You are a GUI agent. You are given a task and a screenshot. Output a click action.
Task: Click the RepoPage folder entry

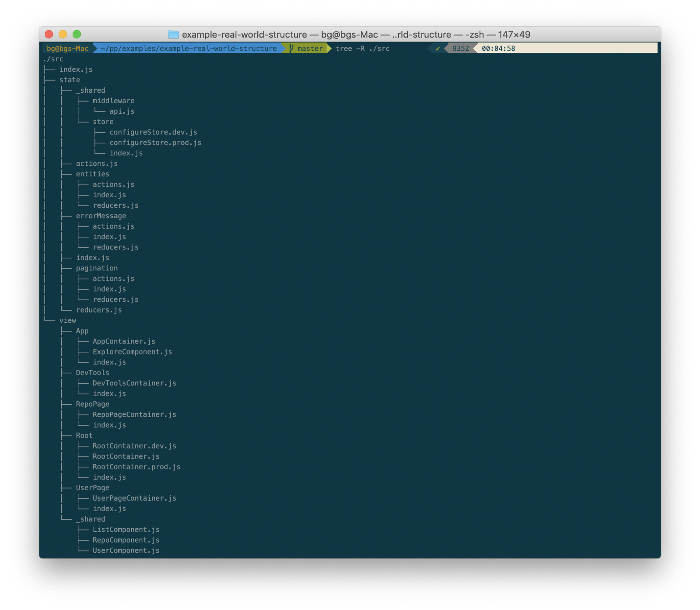coord(93,404)
